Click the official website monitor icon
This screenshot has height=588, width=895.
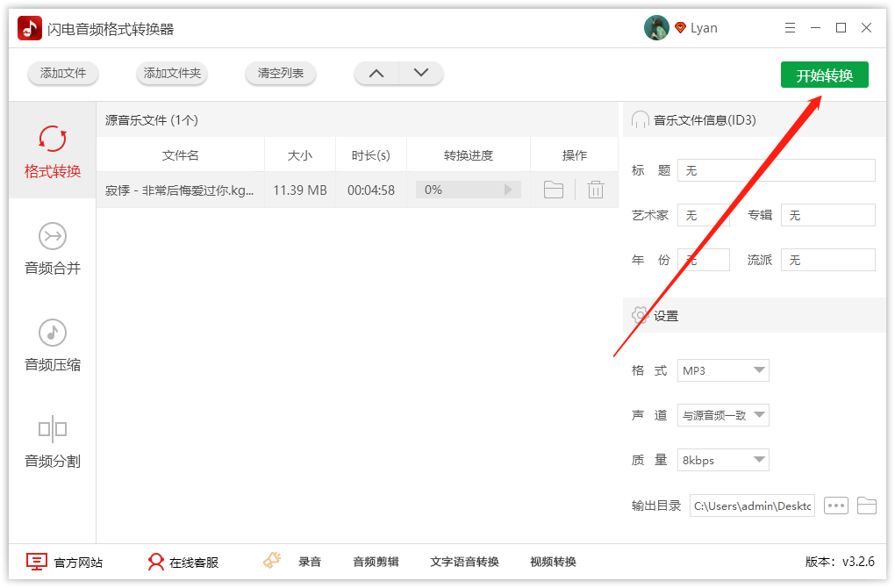click(37, 562)
